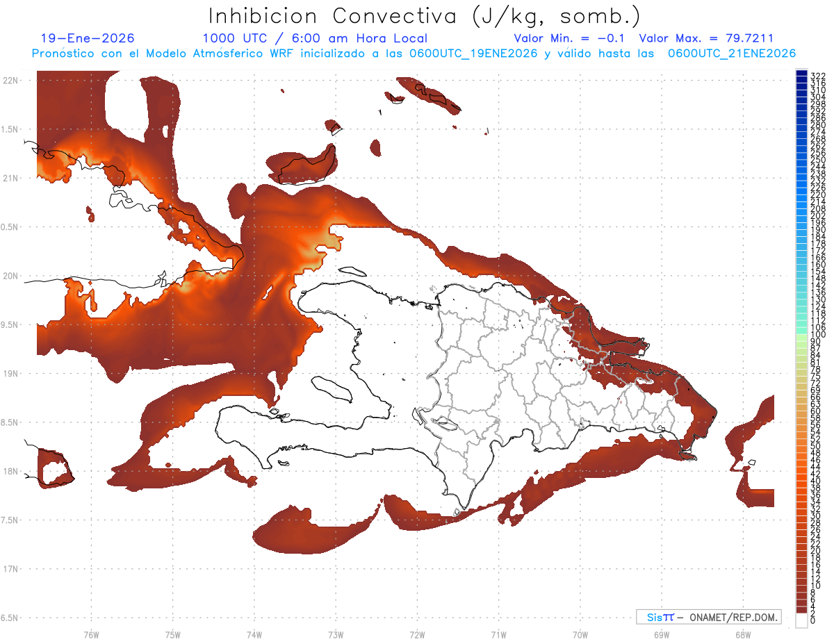The height and width of the screenshot is (644, 834).
Task: Click the '17N' latitude label
Action: [x=10, y=569]
